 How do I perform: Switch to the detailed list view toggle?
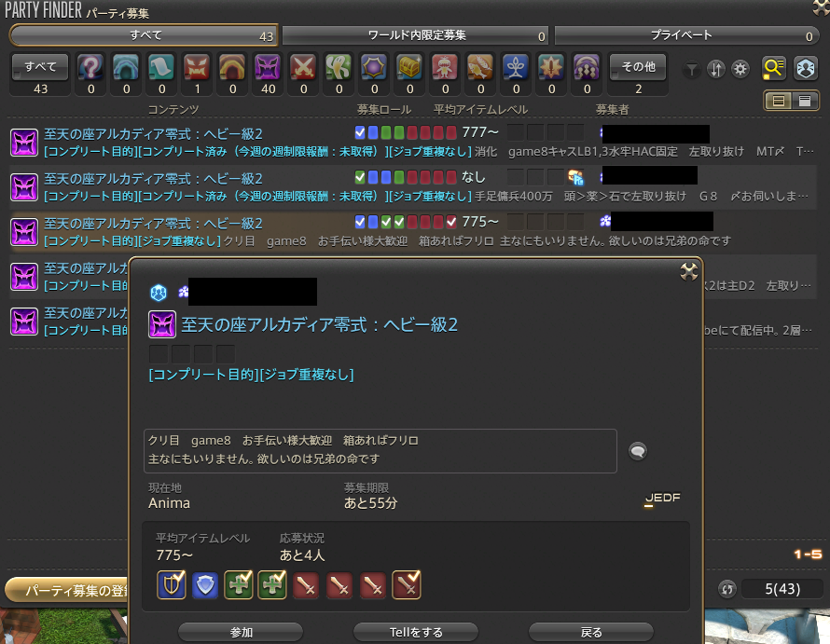pyautogui.click(x=805, y=101)
